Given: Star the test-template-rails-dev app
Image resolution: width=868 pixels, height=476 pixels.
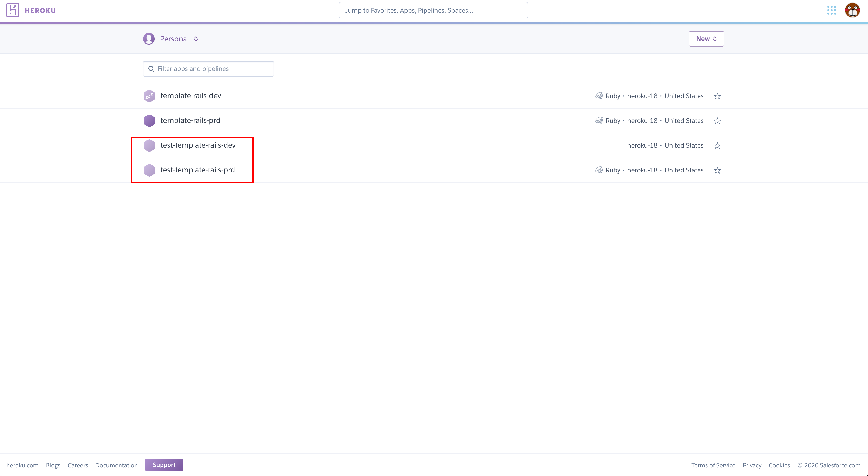Looking at the screenshot, I should click(x=717, y=146).
